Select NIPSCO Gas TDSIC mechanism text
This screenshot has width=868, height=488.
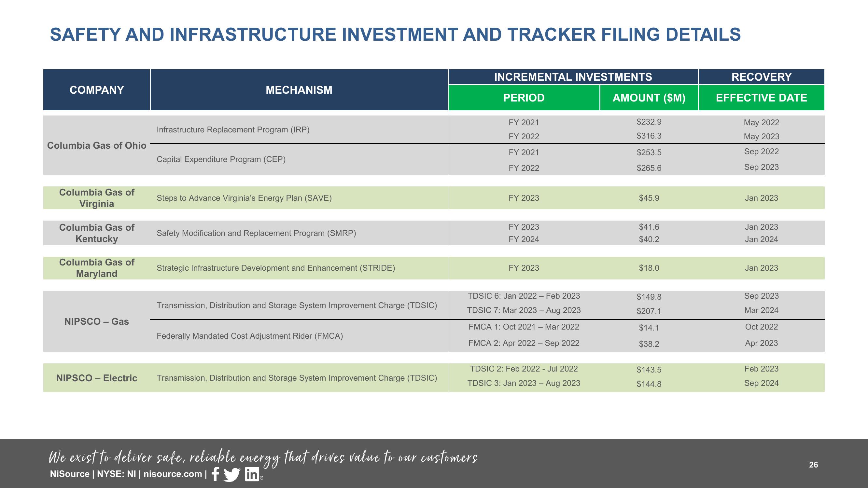click(297, 305)
